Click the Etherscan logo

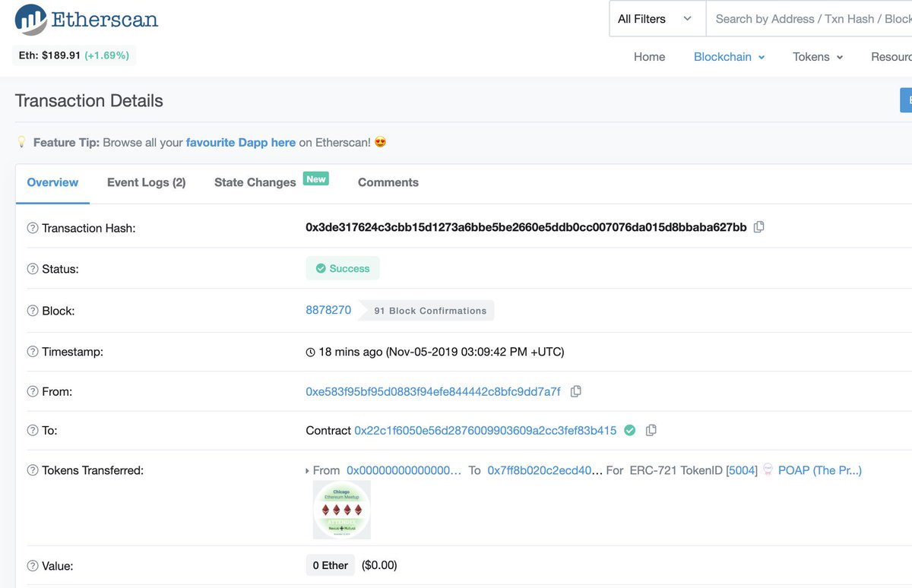pyautogui.click(x=87, y=21)
